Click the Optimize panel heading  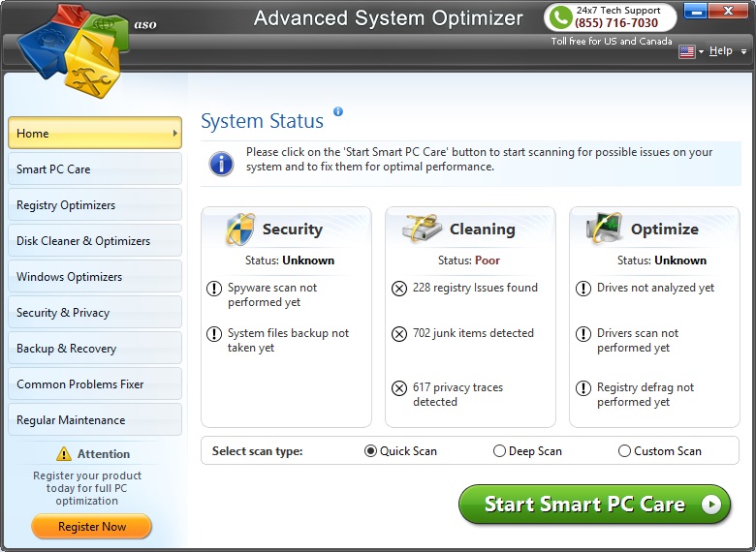coord(664,230)
